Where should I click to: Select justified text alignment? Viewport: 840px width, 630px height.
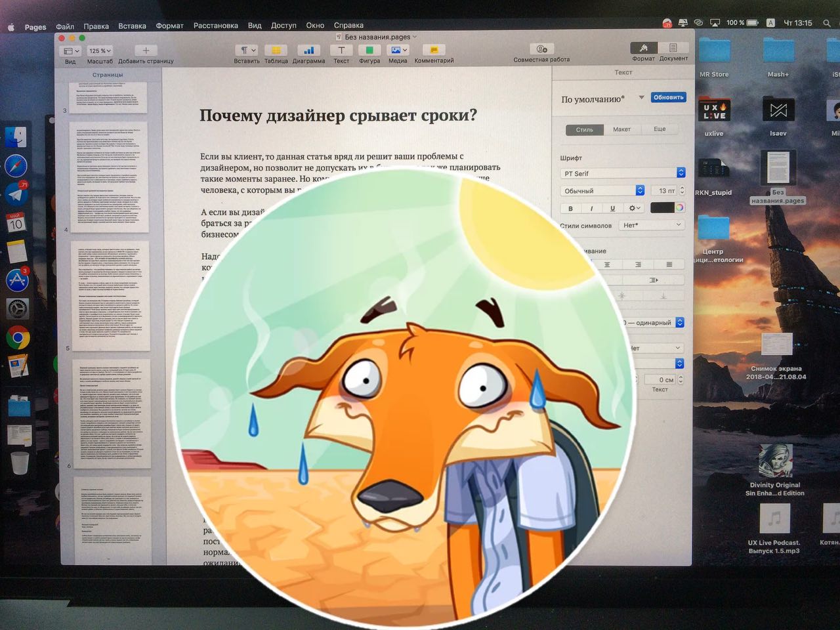click(x=669, y=264)
